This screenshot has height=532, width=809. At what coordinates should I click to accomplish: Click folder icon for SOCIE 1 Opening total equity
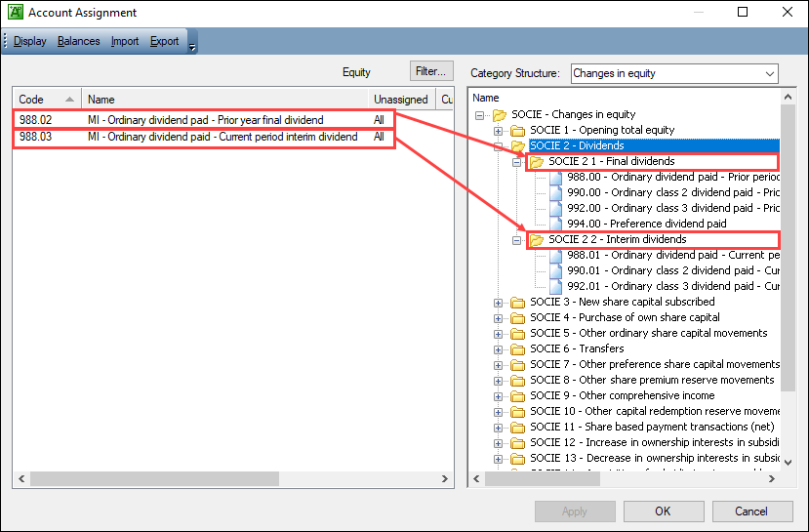point(517,131)
